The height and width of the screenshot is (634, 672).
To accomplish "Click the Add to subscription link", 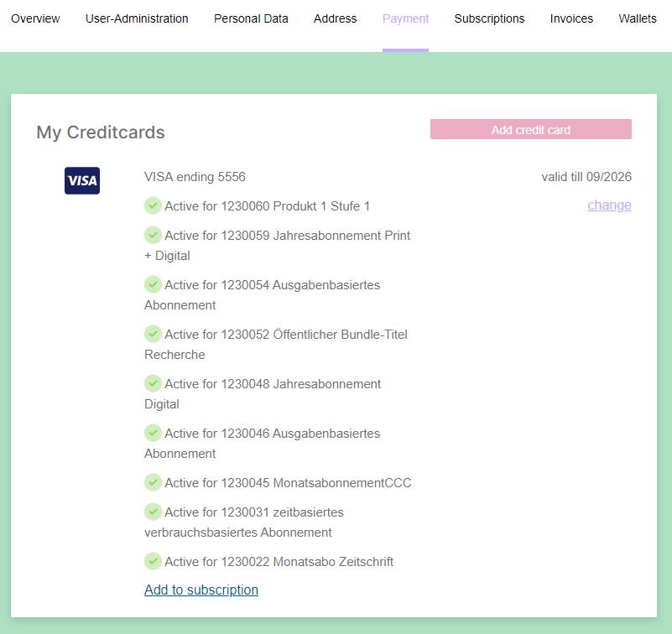I will 201,590.
